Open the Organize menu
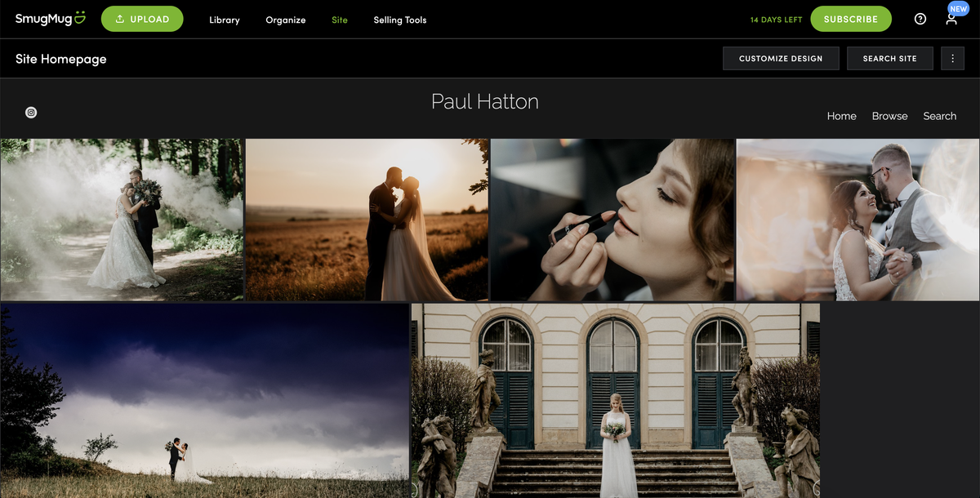The width and height of the screenshot is (980, 498). pyautogui.click(x=285, y=20)
